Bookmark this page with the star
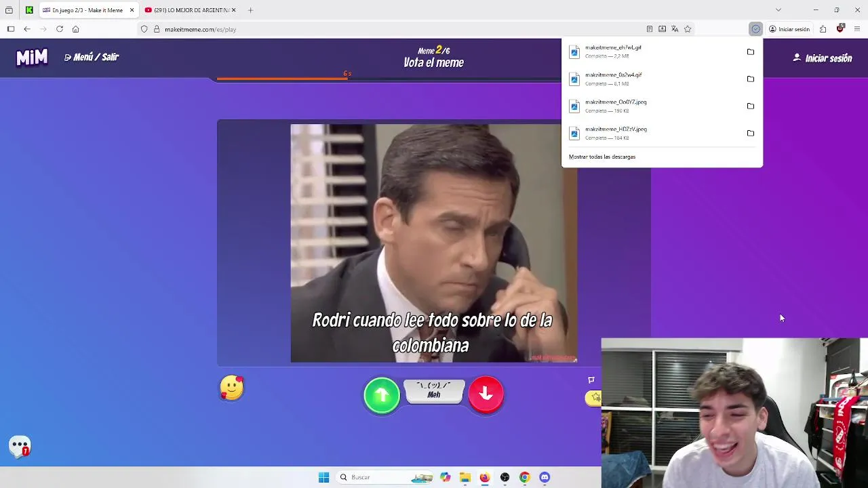Image resolution: width=868 pixels, height=488 pixels. tap(688, 29)
